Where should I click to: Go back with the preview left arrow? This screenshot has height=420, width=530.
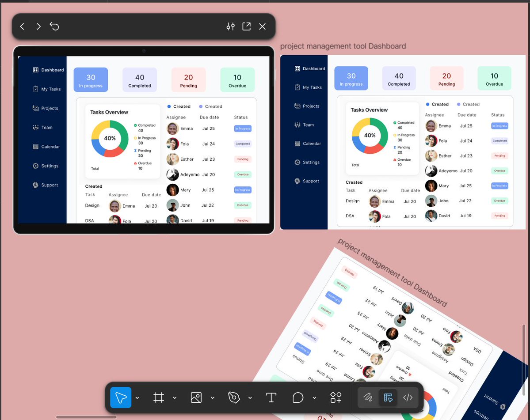[22, 26]
